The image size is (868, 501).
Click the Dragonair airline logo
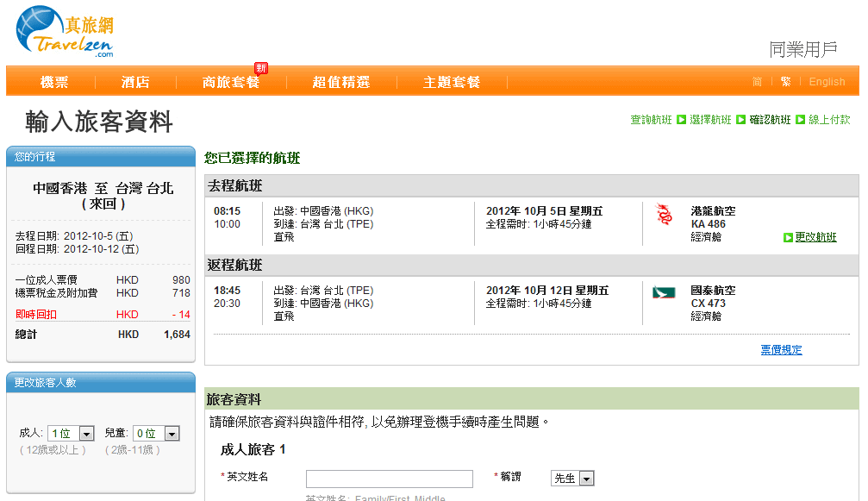click(x=664, y=215)
